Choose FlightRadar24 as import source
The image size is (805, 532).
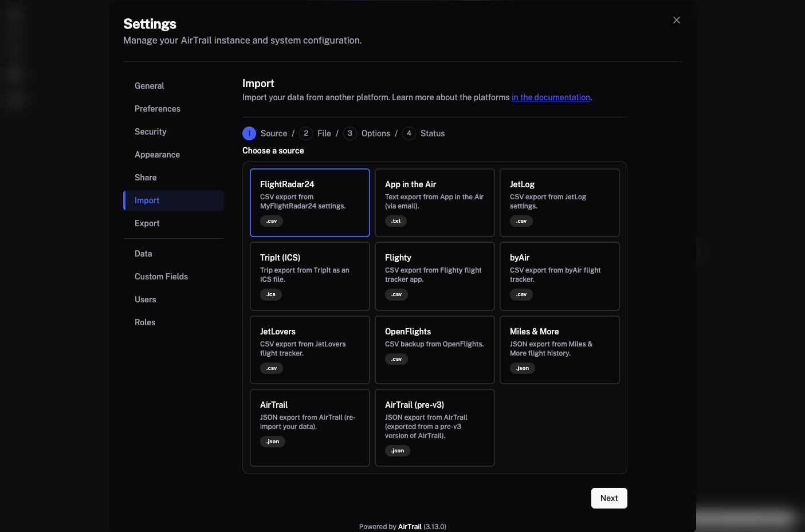pyautogui.click(x=310, y=203)
